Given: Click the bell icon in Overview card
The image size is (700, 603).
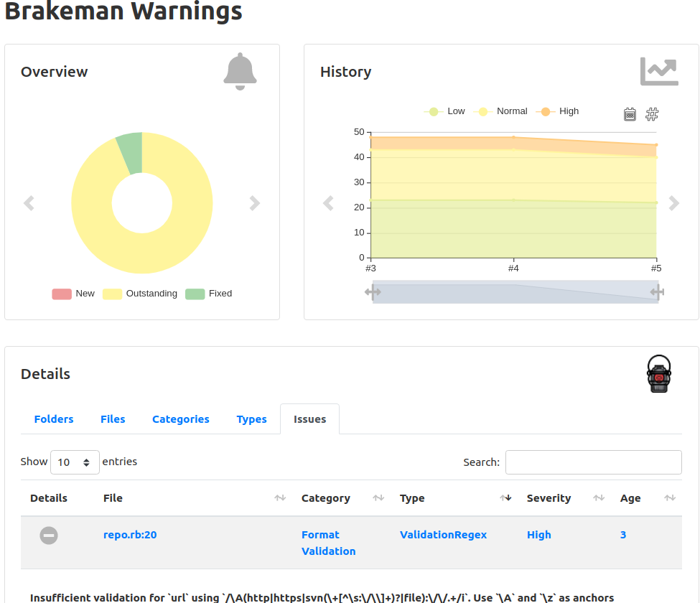Looking at the screenshot, I should coord(241,71).
